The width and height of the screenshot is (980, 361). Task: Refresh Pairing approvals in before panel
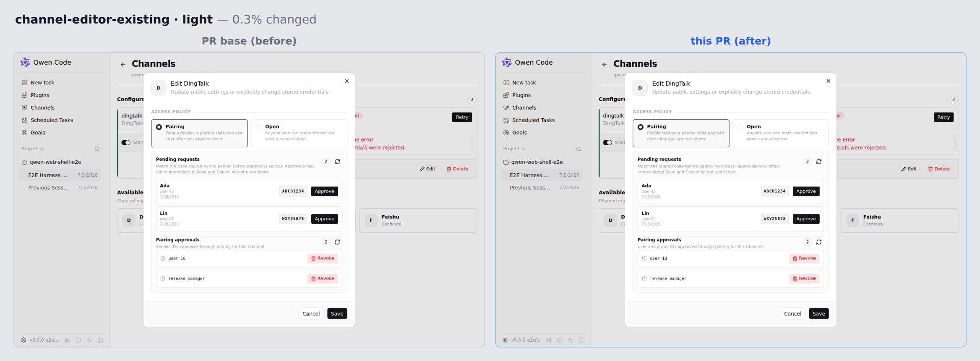tap(337, 242)
